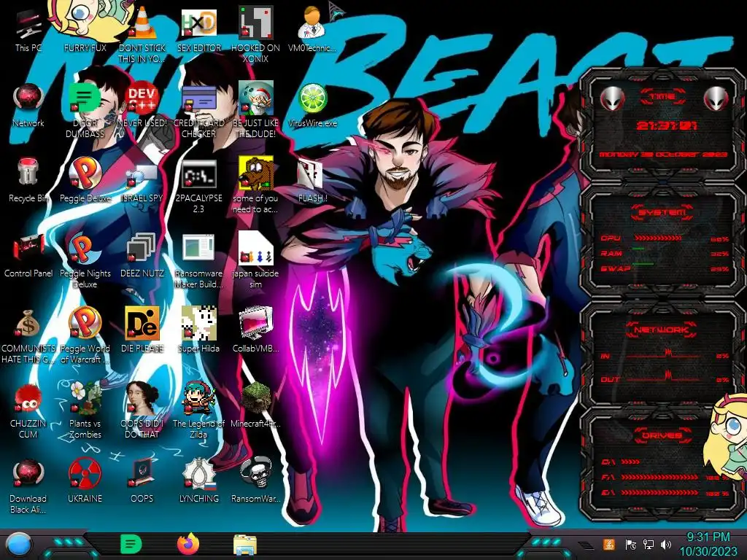Open the Recycle Bin
This screenshot has width=747, height=560.
pos(28,181)
